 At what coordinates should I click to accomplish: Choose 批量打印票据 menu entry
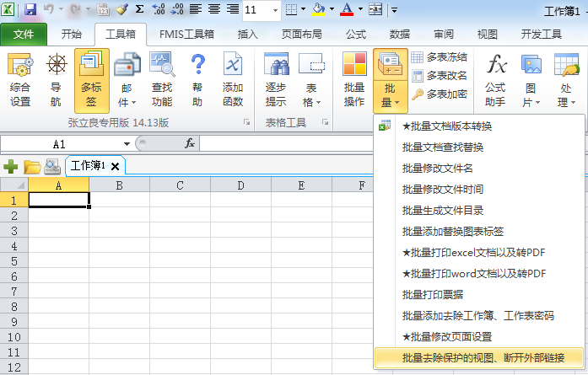click(432, 294)
